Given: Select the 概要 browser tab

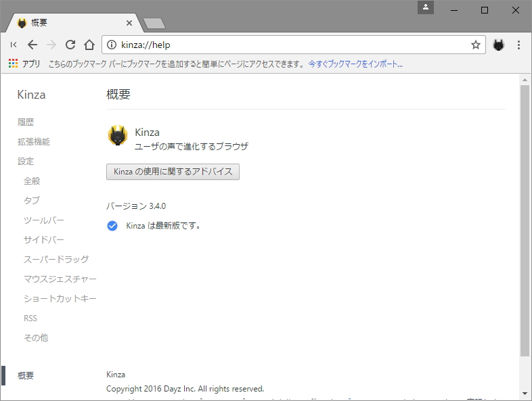Looking at the screenshot, I should pyautogui.click(x=73, y=23).
